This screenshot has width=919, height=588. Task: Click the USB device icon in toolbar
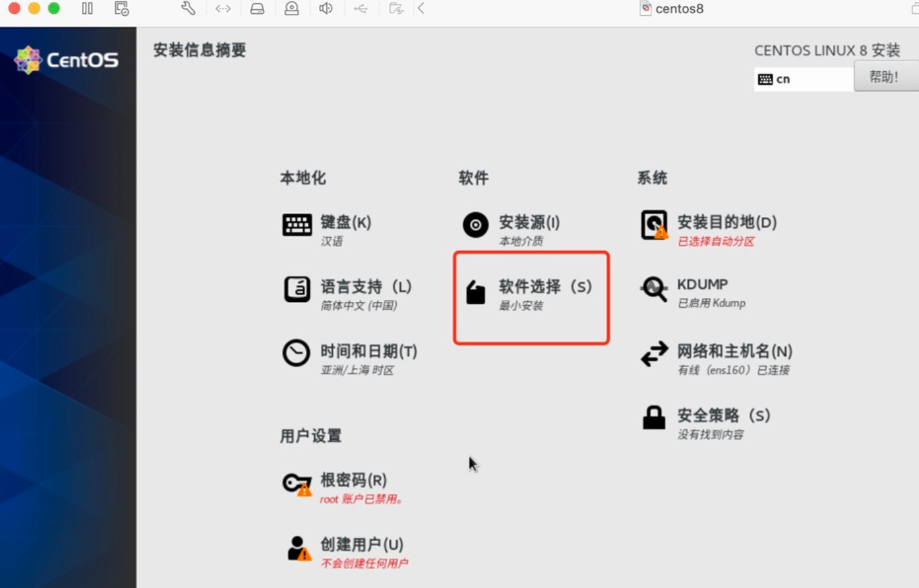tap(361, 8)
